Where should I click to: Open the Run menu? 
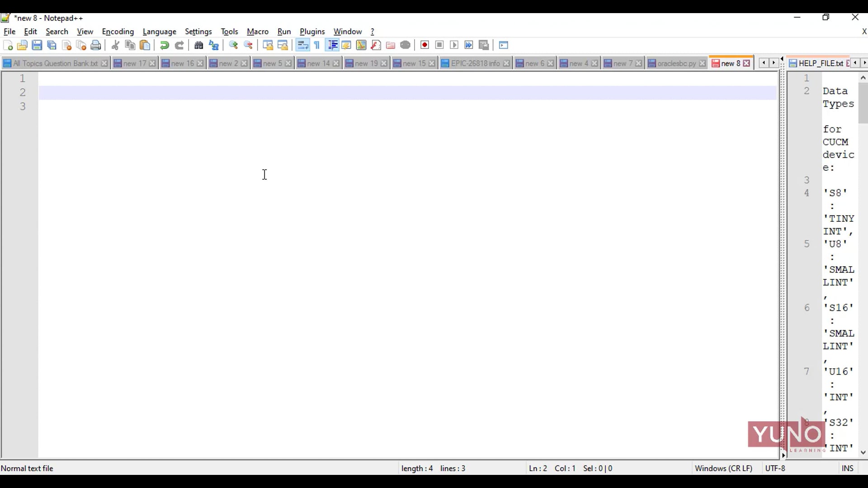(x=284, y=32)
